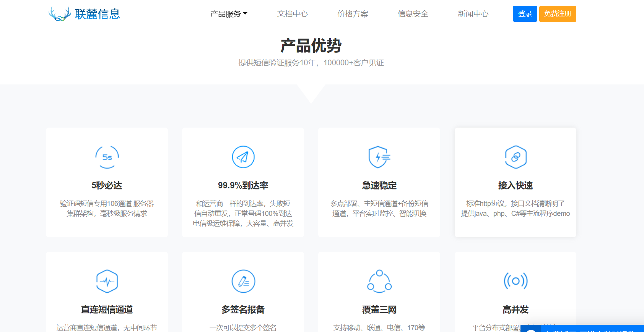Image resolution: width=644 pixels, height=332 pixels.
Task: Click the pencil signature circle icon
Action: pyautogui.click(x=243, y=281)
